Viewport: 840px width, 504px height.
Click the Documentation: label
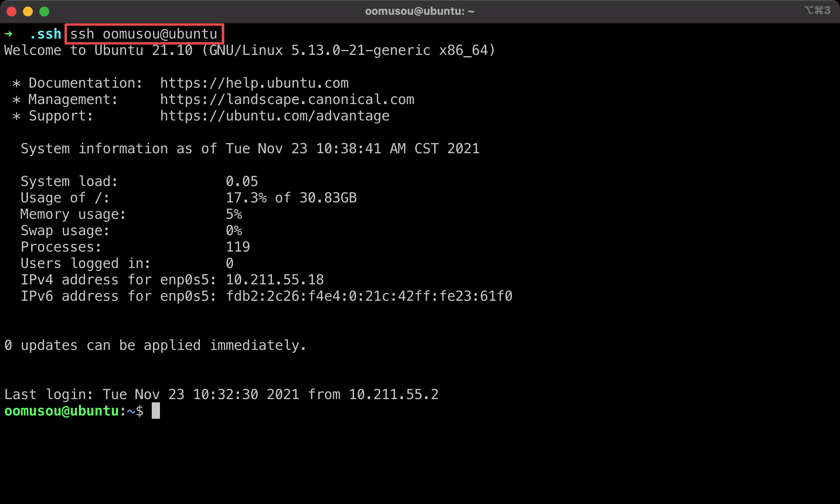tap(86, 83)
